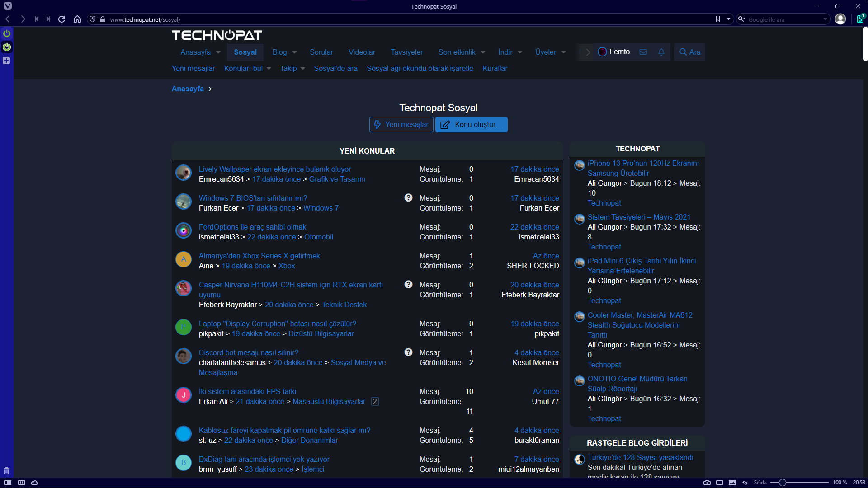Toggle the images display button in the status bar

(732, 483)
